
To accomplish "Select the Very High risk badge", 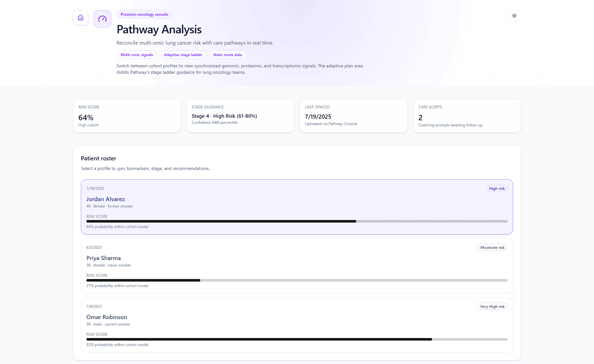I will (x=492, y=306).
